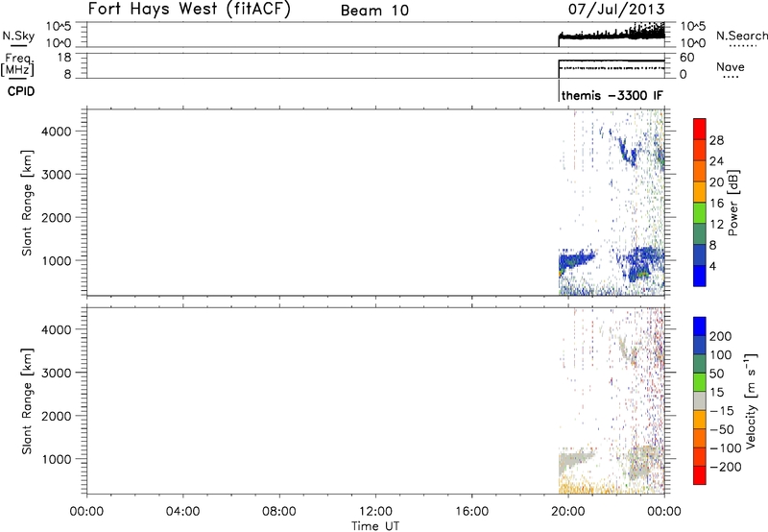Click the '12:00' time axis tick label
Image resolution: width=768 pixels, height=532 pixels.
coord(375,512)
